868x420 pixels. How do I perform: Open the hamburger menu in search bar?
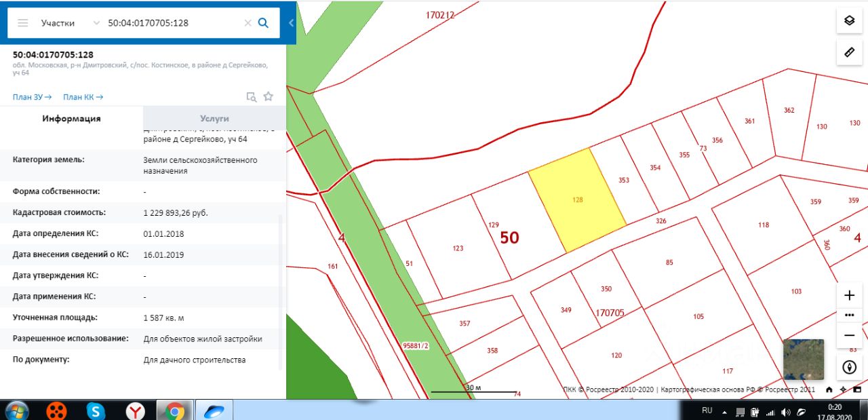click(23, 22)
